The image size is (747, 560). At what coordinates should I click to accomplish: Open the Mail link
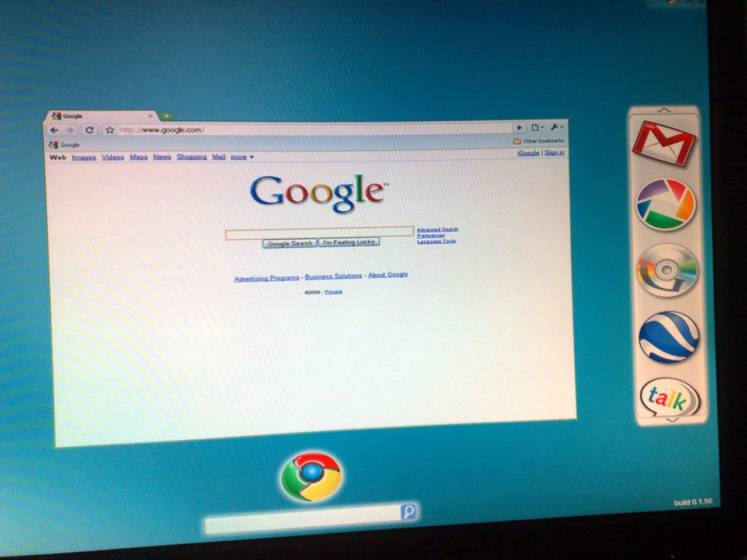(x=219, y=157)
